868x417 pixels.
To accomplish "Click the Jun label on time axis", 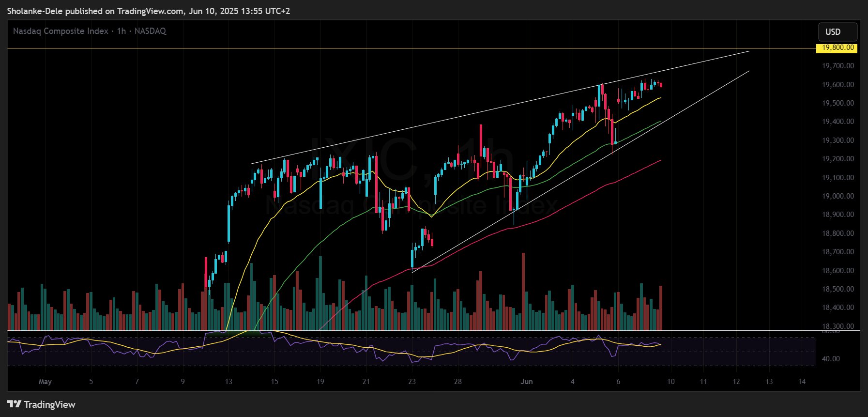I will point(527,382).
